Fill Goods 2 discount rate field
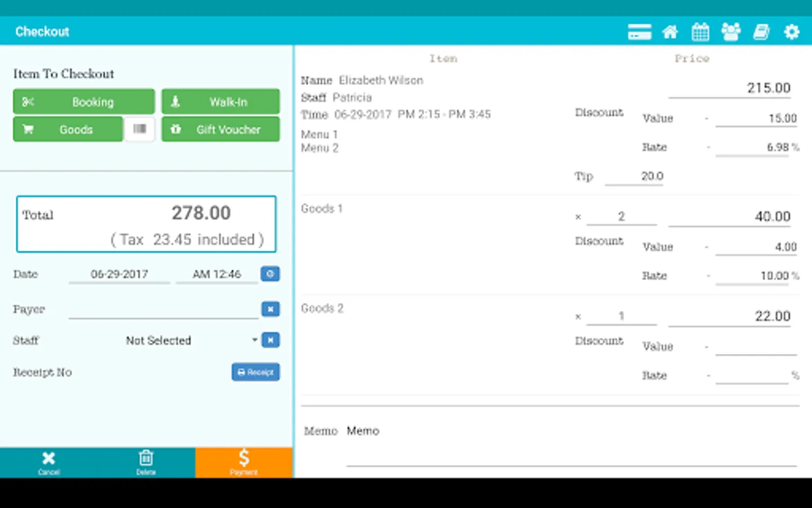The height and width of the screenshot is (508, 812). (752, 375)
